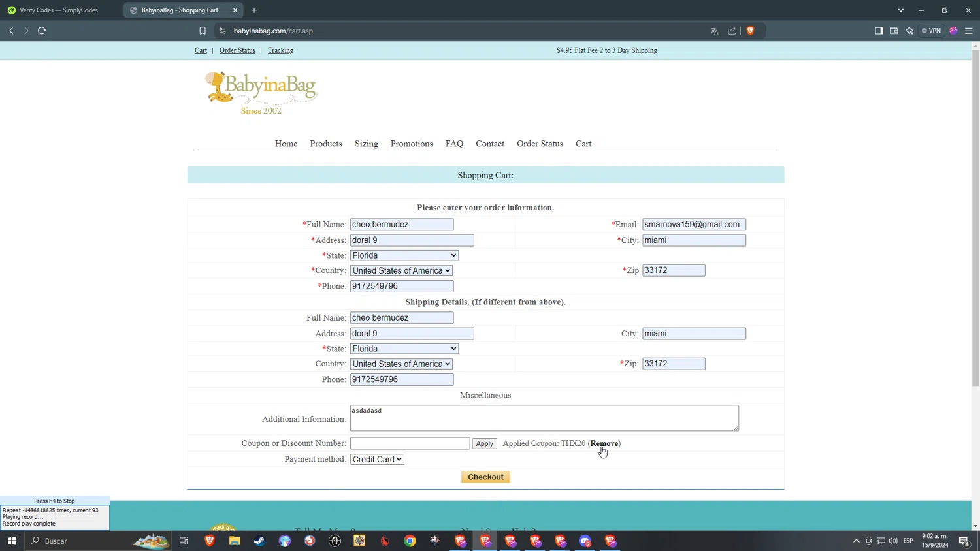Open the billing Country dropdown
The width and height of the screenshot is (980, 551).
pyautogui.click(x=401, y=270)
